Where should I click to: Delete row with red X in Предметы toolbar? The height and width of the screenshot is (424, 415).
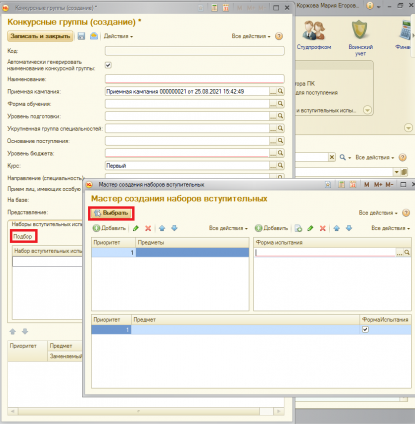tap(148, 228)
